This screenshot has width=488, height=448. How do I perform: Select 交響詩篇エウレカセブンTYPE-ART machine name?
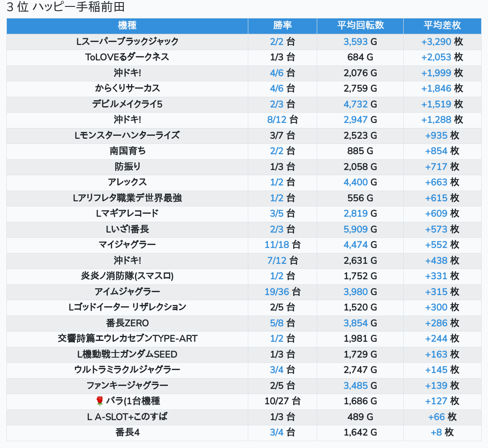[127, 339]
